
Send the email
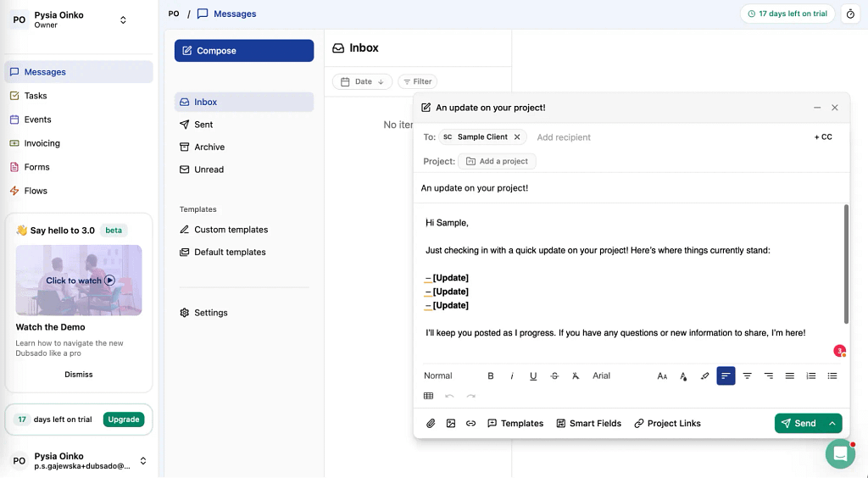point(798,423)
